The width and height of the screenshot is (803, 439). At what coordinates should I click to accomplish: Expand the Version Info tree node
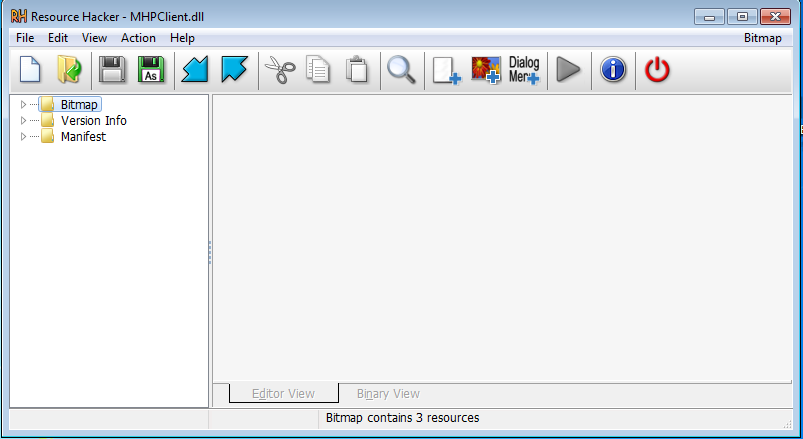coord(23,120)
